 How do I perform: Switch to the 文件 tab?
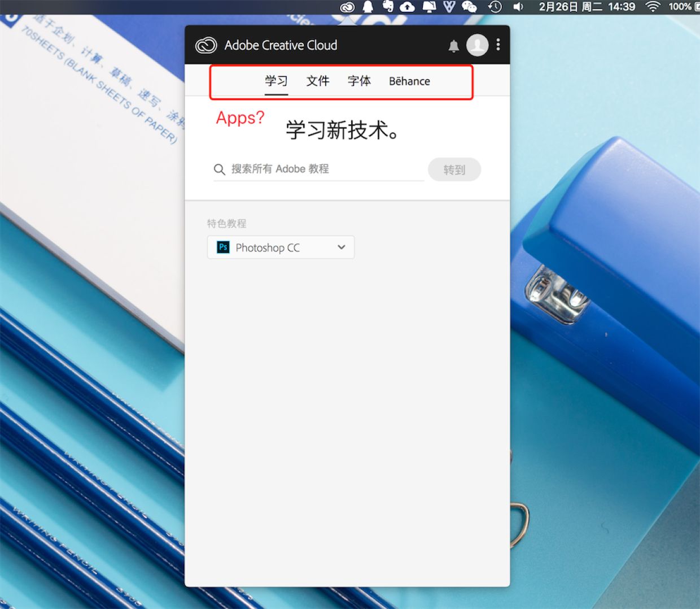318,81
